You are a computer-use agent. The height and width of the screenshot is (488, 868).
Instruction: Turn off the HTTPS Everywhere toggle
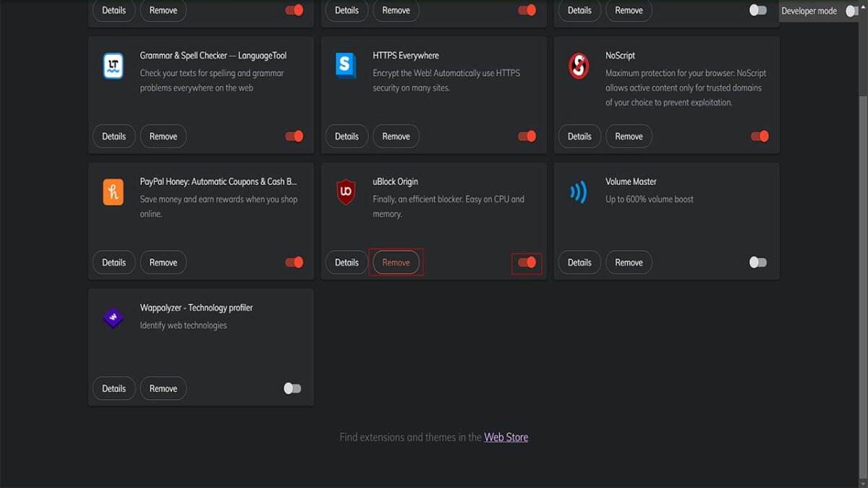[x=527, y=137]
